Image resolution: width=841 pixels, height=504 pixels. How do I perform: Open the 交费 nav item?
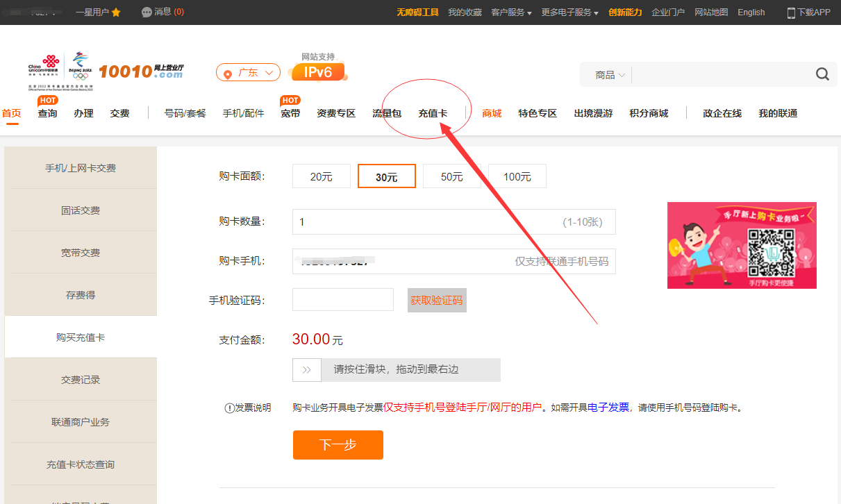(119, 113)
